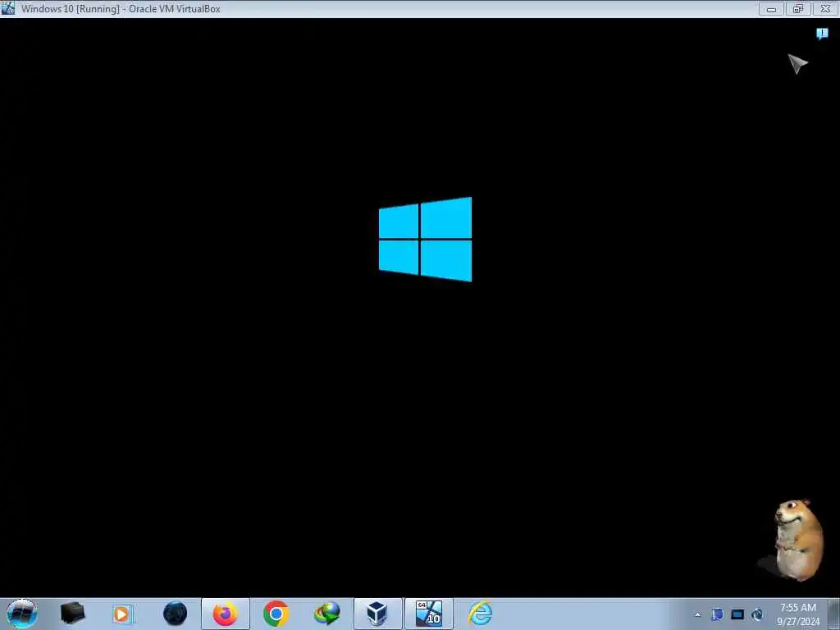
Task: Show hidden system tray icons
Action: click(697, 614)
